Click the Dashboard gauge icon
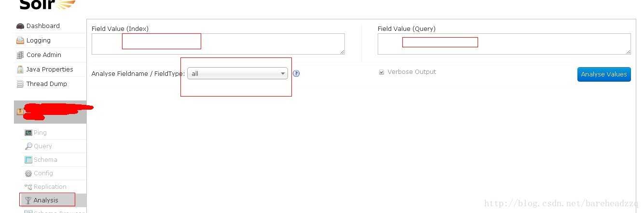The height and width of the screenshot is (213, 644). 20,26
